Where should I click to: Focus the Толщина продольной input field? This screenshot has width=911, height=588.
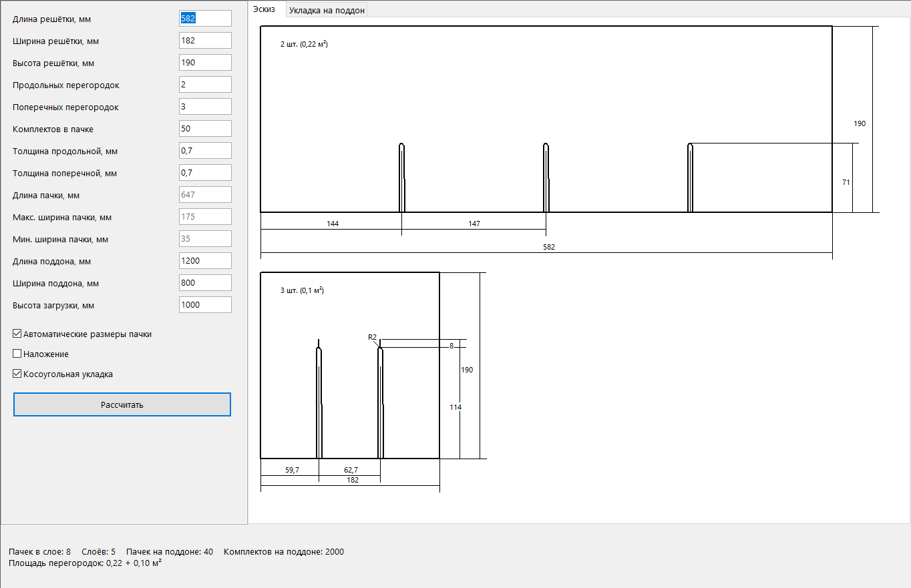205,151
